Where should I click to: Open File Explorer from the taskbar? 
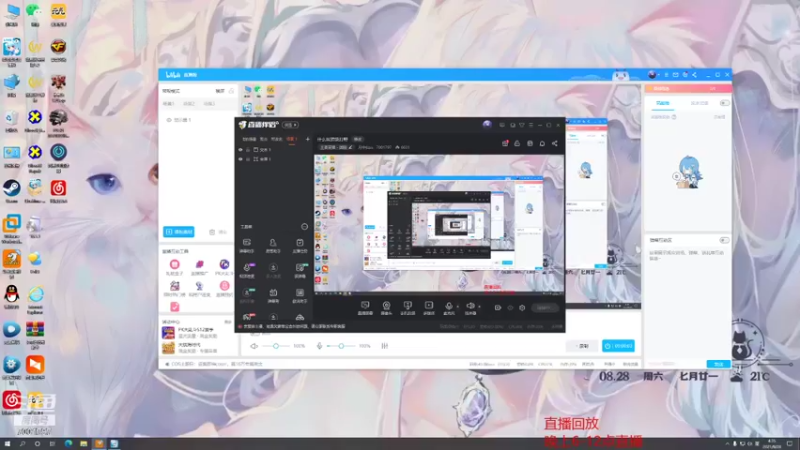(84, 444)
